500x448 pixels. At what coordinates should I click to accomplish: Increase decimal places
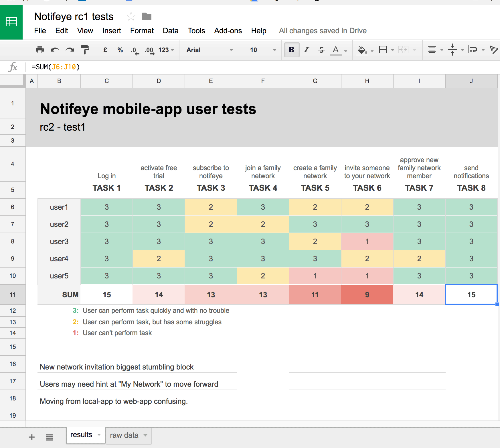[x=149, y=50]
